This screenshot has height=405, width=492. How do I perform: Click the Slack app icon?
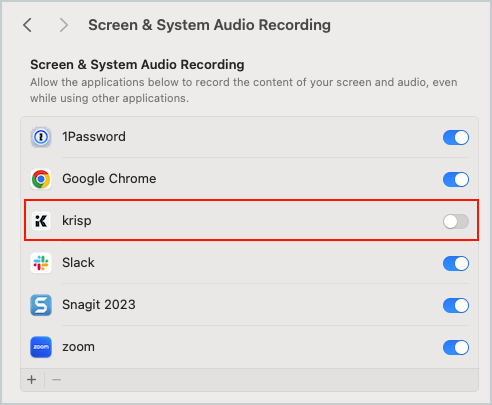pos(41,263)
